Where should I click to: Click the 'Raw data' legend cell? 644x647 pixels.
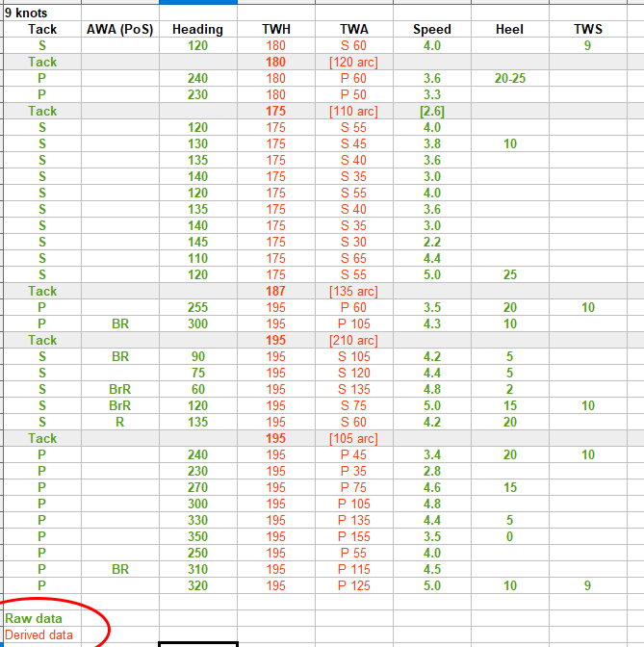click(42, 618)
